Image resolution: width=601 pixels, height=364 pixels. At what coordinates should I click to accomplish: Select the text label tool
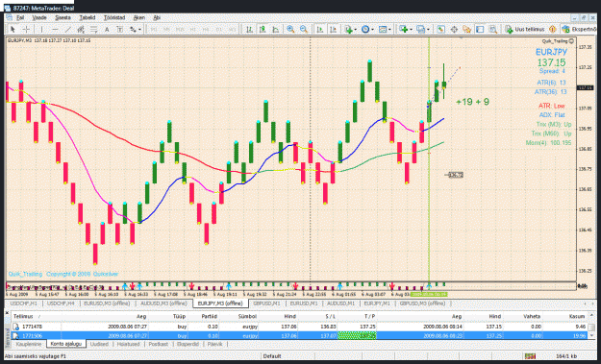point(120,30)
